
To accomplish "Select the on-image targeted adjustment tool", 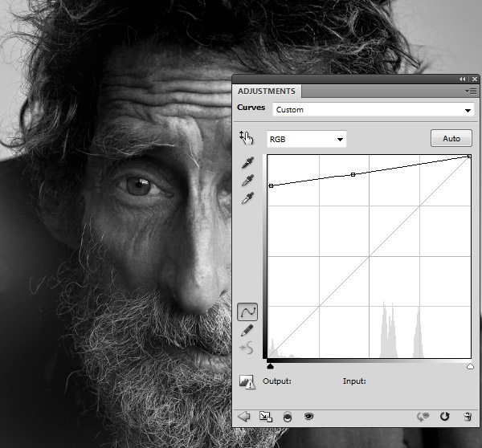I will pos(247,138).
